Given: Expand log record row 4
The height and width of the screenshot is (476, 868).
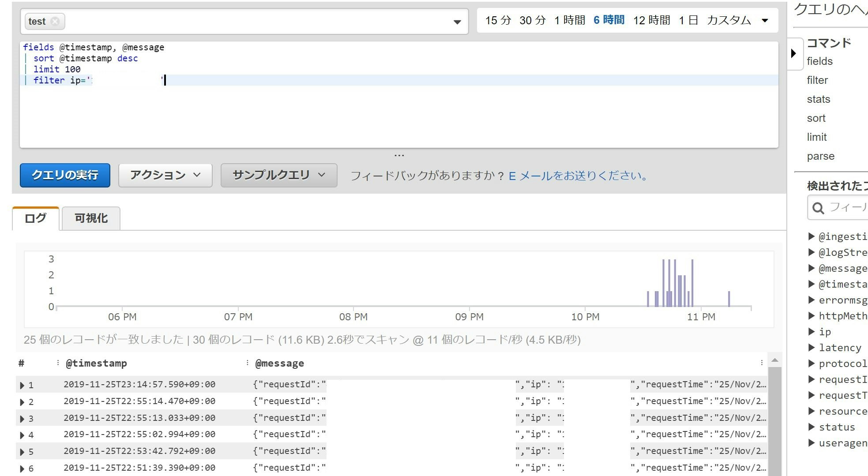Looking at the screenshot, I should click(22, 435).
